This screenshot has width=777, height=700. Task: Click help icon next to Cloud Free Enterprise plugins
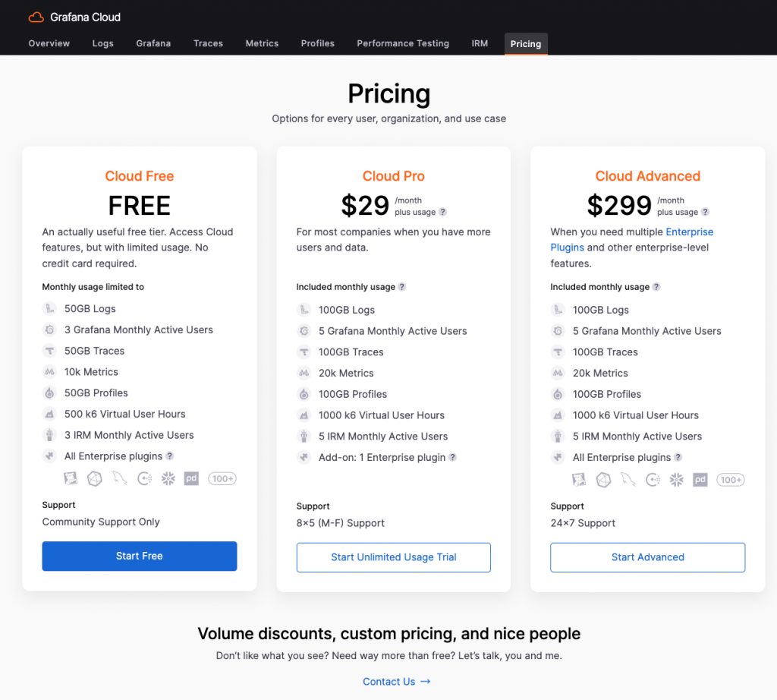coord(169,456)
